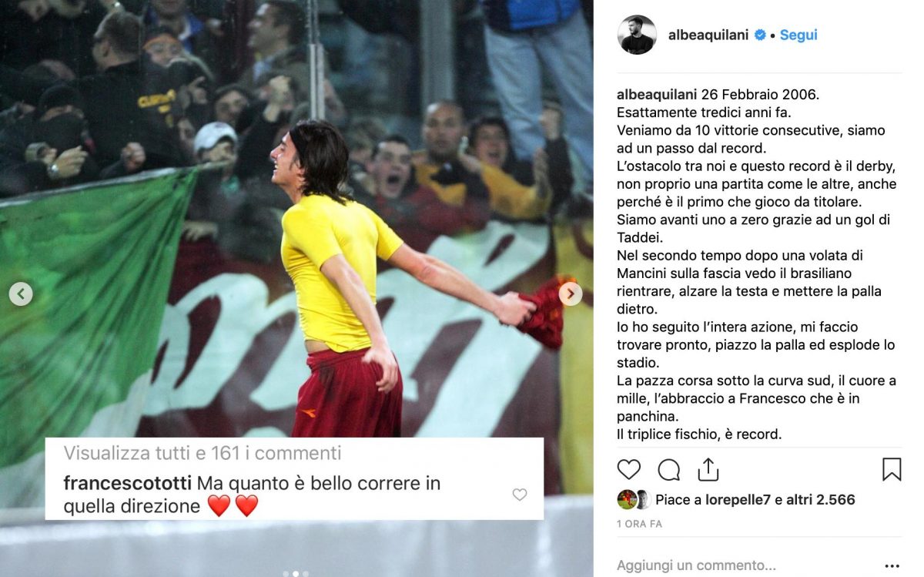Open albeaquilani profile avatar
The width and height of the screenshot is (924, 577).
[x=638, y=35]
